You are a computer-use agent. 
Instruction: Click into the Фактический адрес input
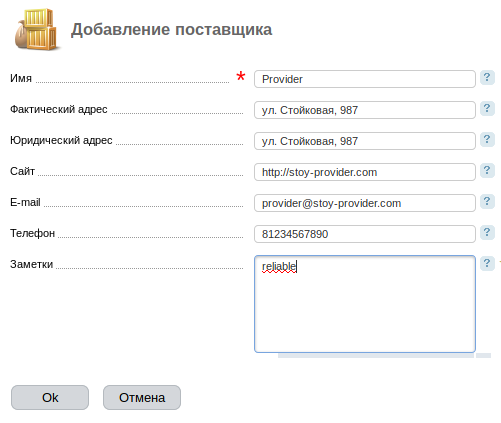(365, 110)
